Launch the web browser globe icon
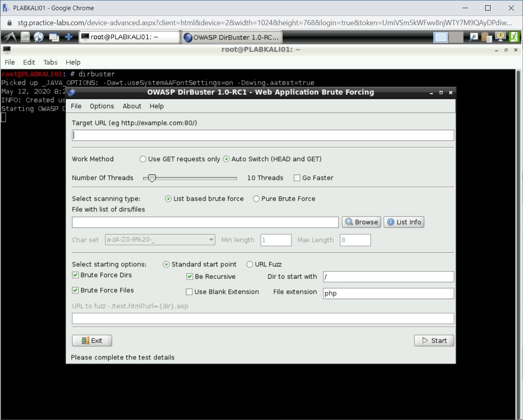Screen dimensions: 523x420 39,37
